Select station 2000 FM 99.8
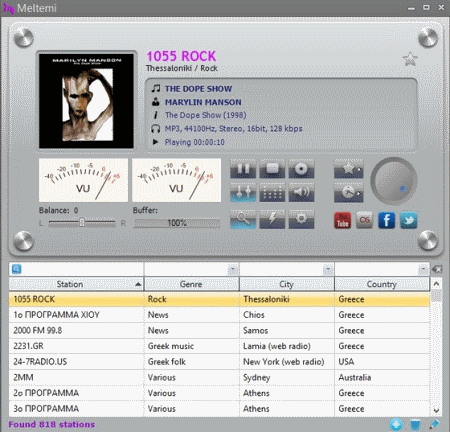 (219, 330)
